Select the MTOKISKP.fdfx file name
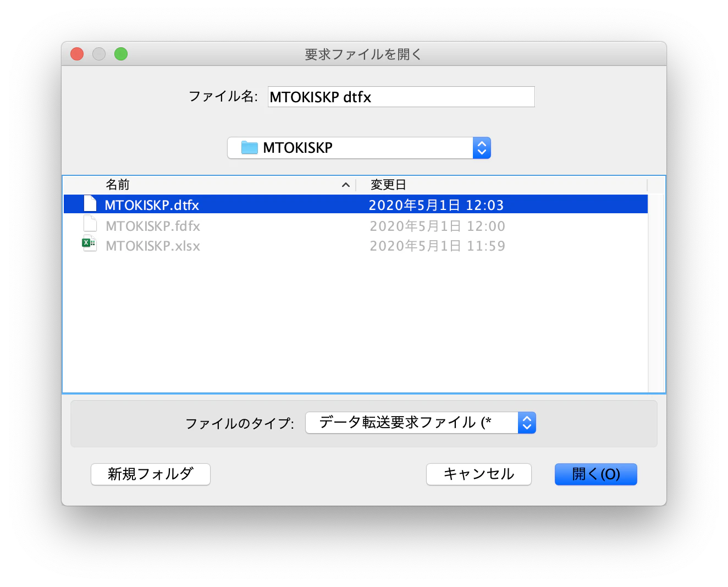 [153, 226]
